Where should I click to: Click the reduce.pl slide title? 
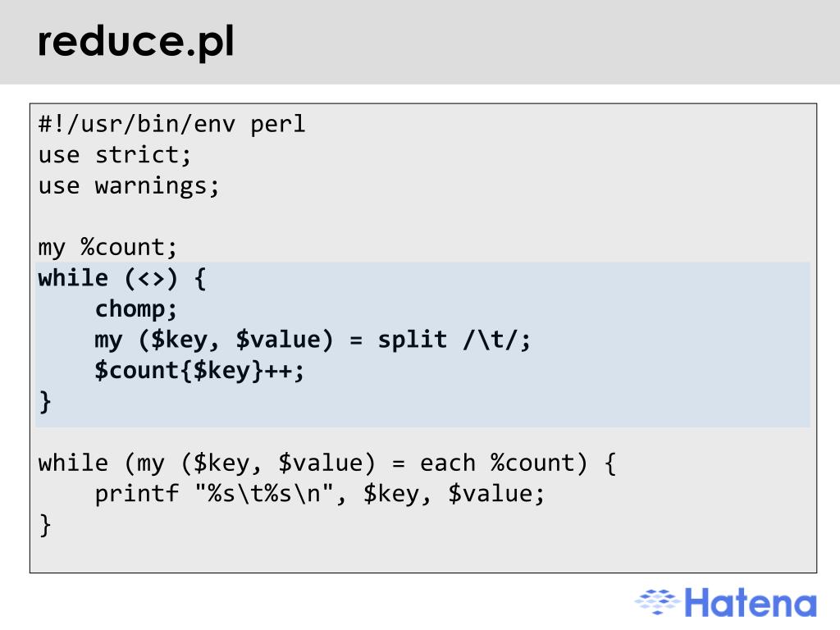click(136, 42)
